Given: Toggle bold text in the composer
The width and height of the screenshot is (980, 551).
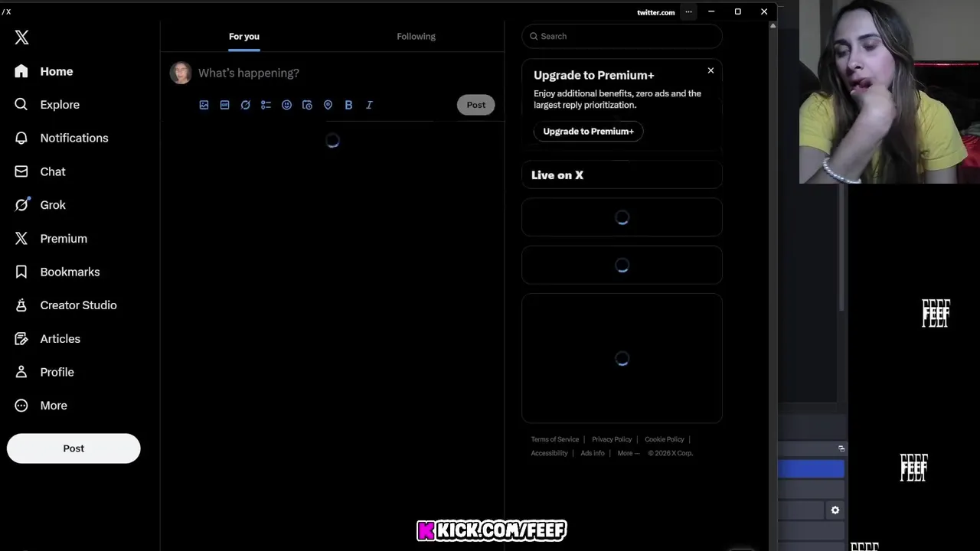Looking at the screenshot, I should coord(348,105).
